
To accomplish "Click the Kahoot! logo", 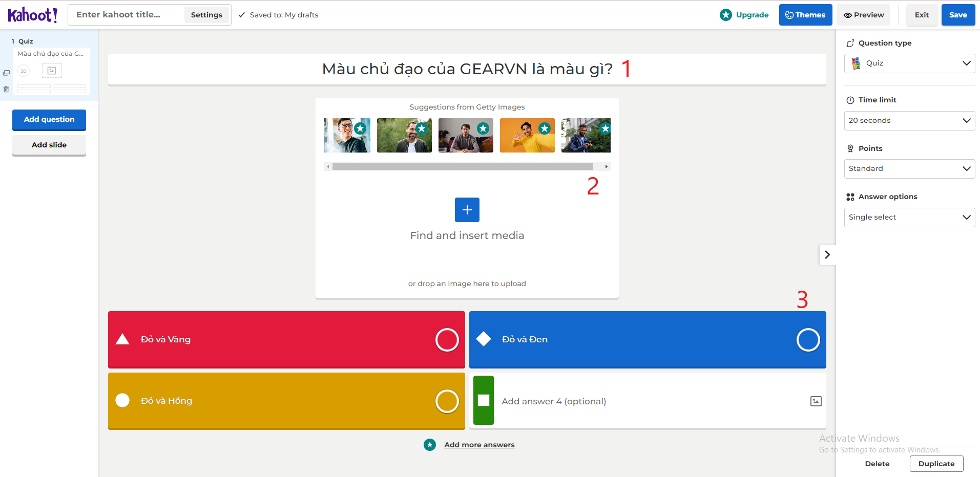I will pyautogui.click(x=33, y=15).
